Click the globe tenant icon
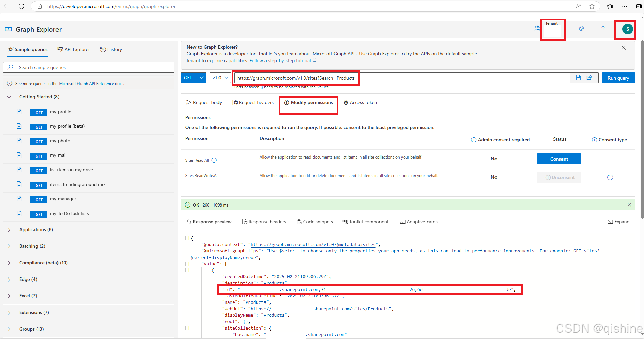The width and height of the screenshot is (644, 339). pos(537,29)
